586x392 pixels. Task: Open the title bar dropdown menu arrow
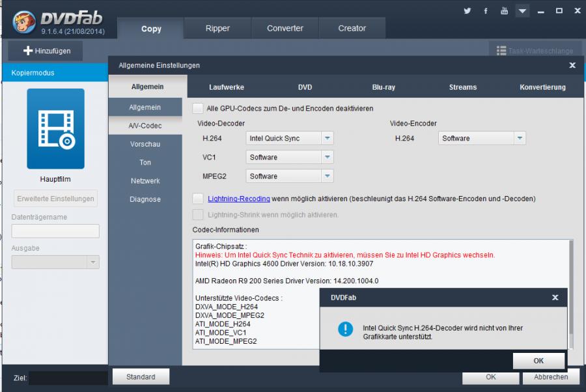click(522, 11)
